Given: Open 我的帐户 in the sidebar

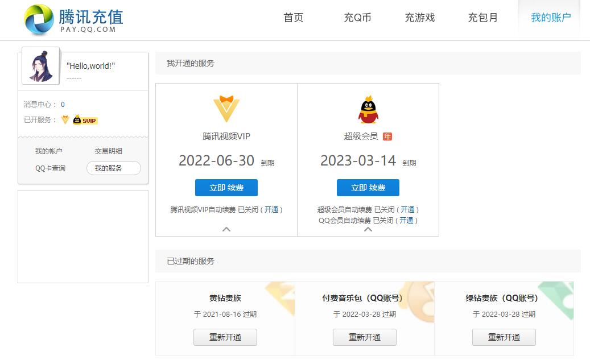Looking at the screenshot, I should (48, 151).
